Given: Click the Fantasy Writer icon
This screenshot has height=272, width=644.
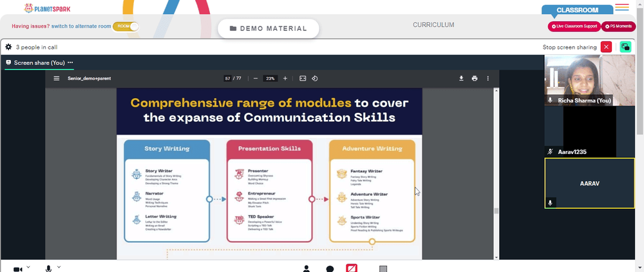Looking at the screenshot, I should click(x=342, y=174).
